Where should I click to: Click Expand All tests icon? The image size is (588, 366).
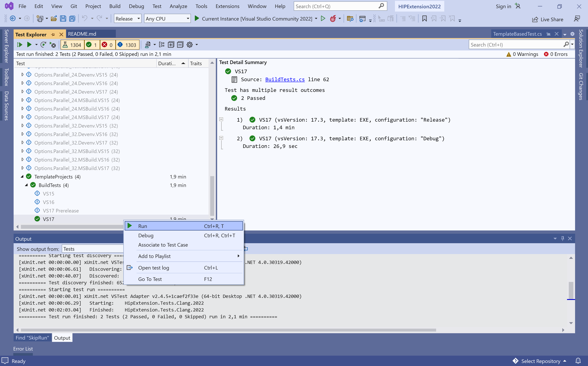(171, 45)
